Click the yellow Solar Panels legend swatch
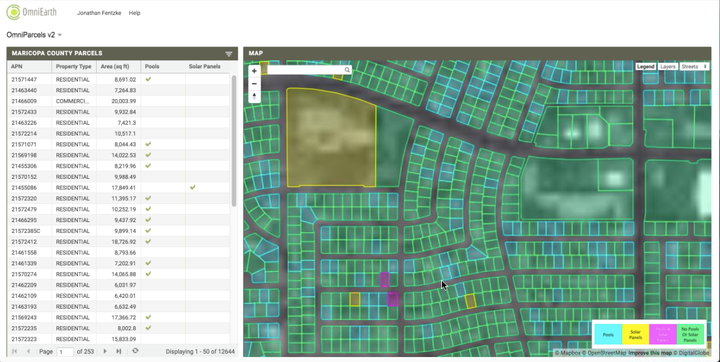Viewport: 720px width, 362px height. pos(636,334)
